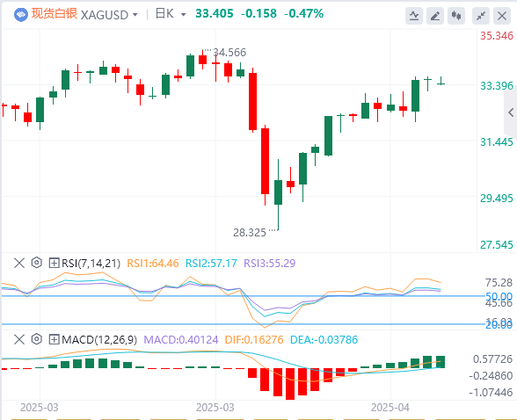Screen dimensions: 517x420
Task: Select the drawing pencil tool
Action: point(435,16)
